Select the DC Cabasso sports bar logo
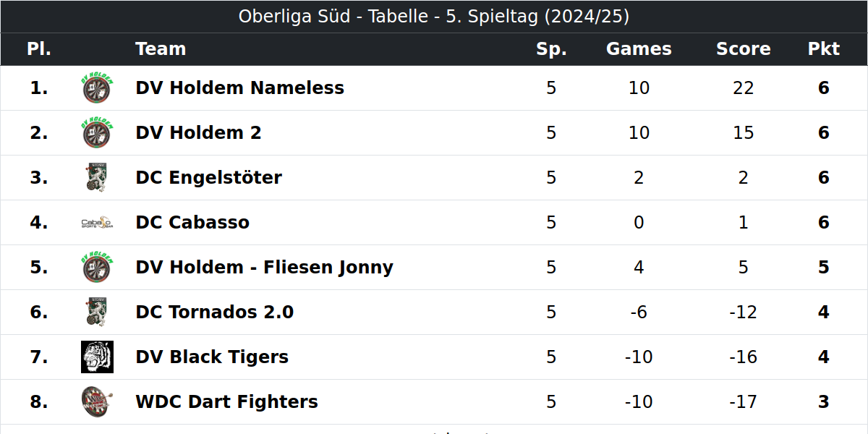This screenshot has height=434, width=868. (x=97, y=223)
